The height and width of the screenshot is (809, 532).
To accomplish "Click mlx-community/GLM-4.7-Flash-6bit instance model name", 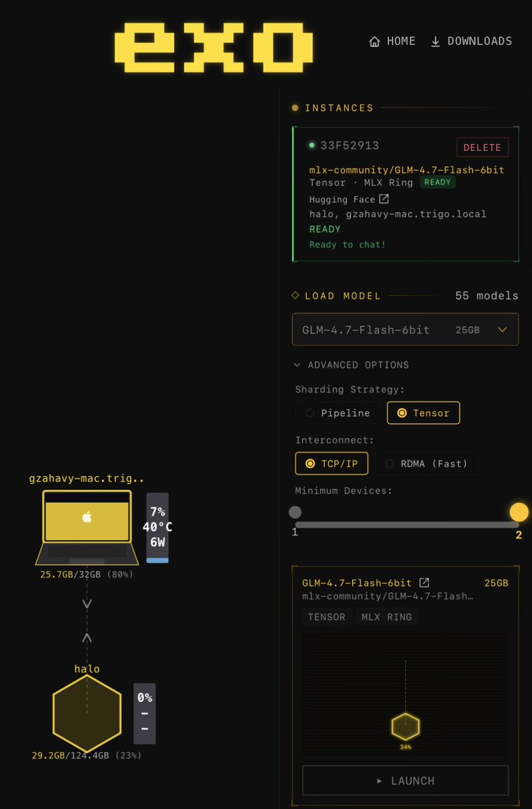I will 407,170.
